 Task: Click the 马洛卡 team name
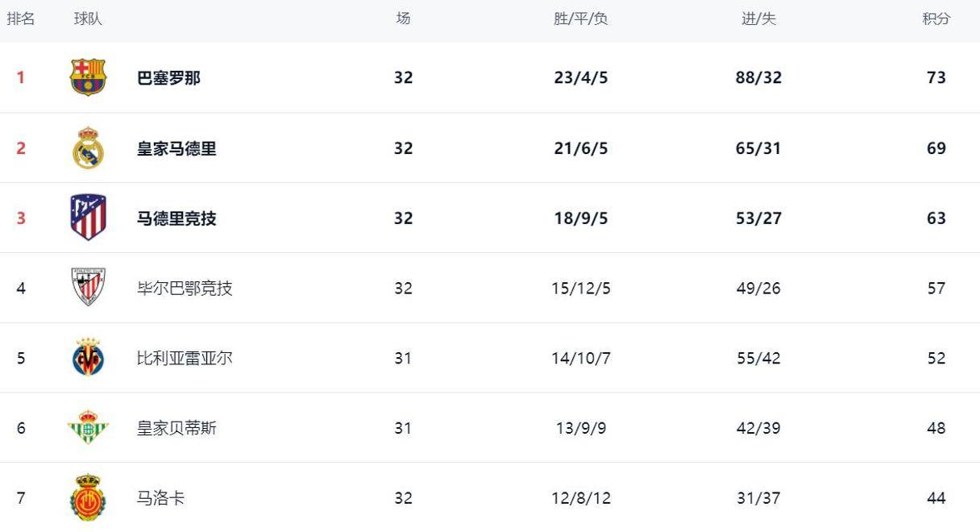(x=160, y=498)
